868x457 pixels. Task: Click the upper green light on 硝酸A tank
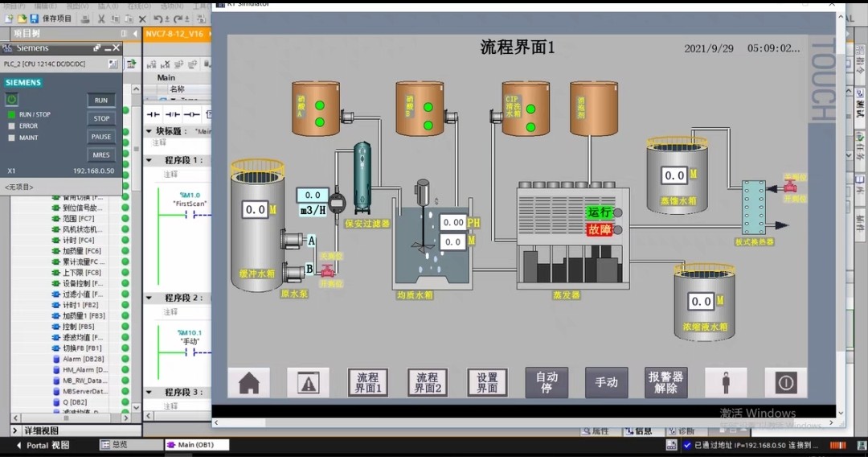tap(319, 105)
